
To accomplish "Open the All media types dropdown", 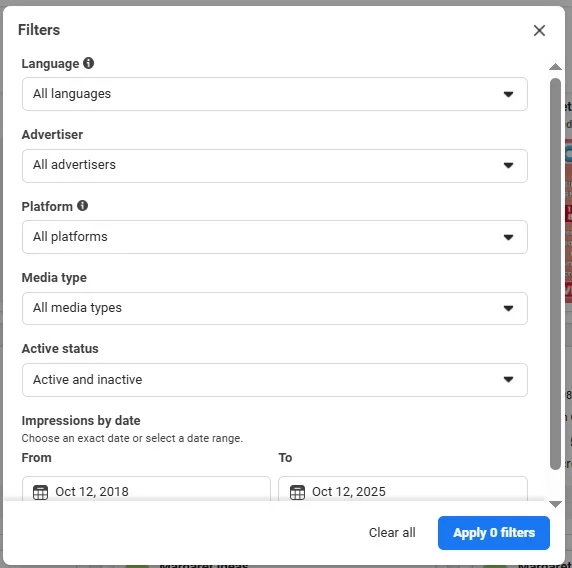I will 275,308.
